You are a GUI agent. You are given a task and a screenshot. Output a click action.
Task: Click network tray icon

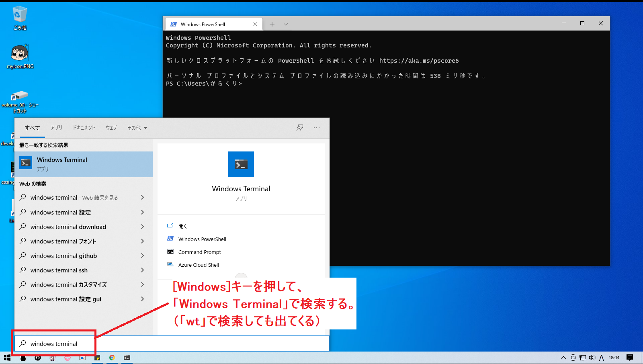(x=583, y=358)
